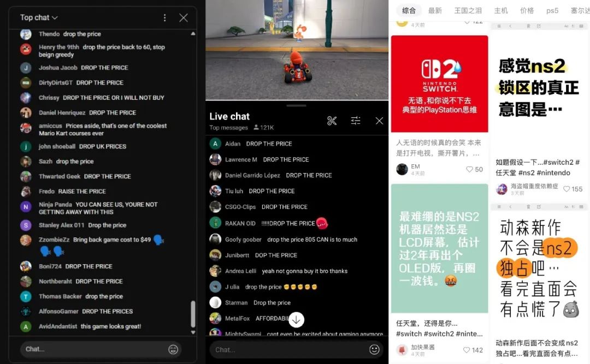Select the username Thwarted Geek
The width and height of the screenshot is (590, 364).
[60, 176]
